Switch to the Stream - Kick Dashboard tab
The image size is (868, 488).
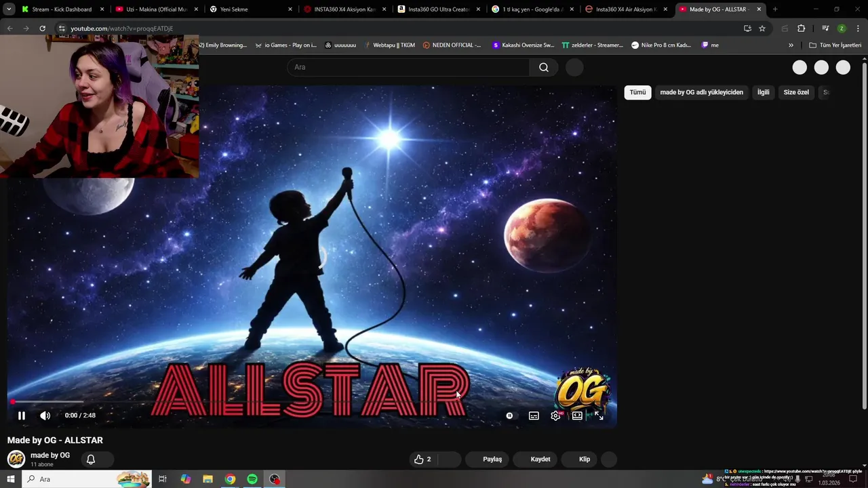(62, 9)
